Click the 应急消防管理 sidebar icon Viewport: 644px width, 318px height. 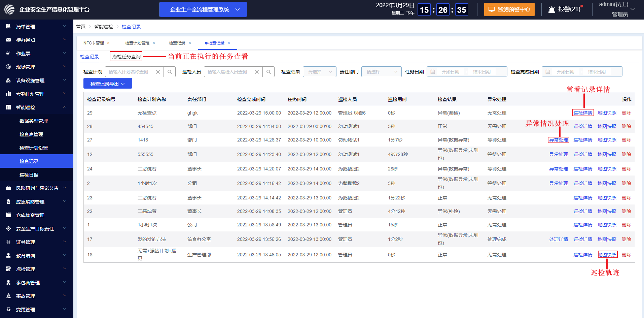(x=8, y=201)
